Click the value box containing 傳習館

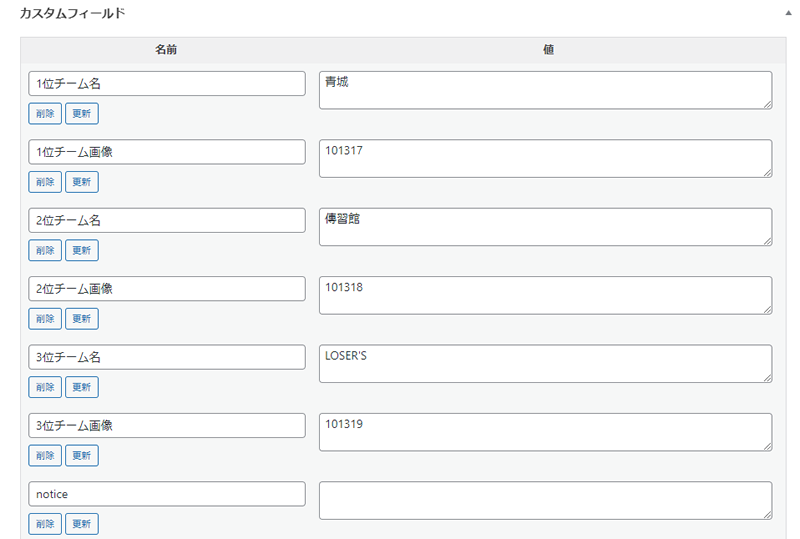pos(545,227)
